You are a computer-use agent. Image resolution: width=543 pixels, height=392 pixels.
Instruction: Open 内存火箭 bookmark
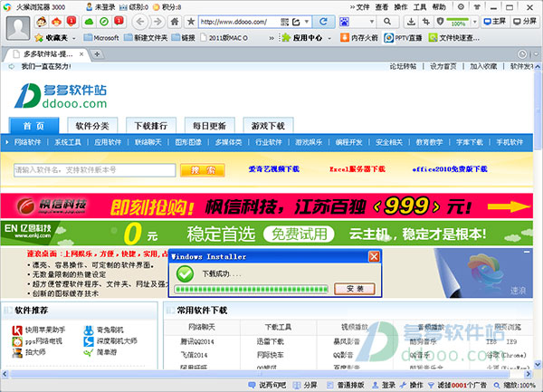tap(359, 38)
